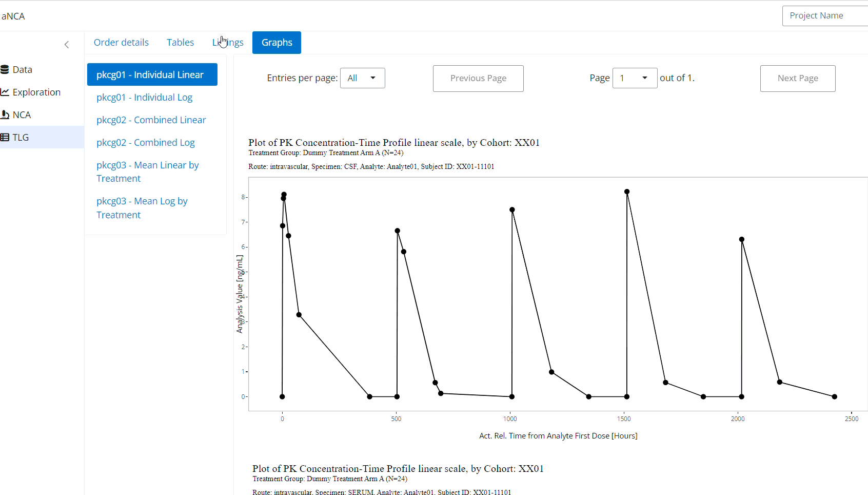Screen dimensions: 868x495
Task: Click the TLG table icon
Action: [x=5, y=138]
